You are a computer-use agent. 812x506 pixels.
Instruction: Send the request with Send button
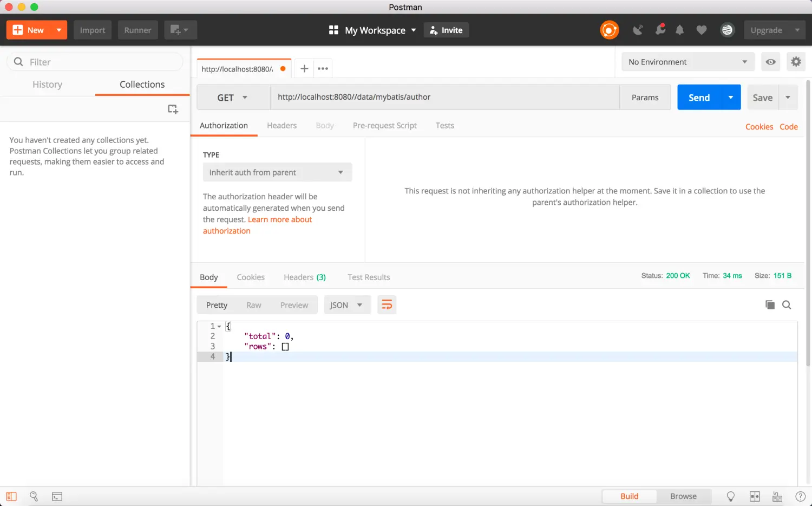(x=699, y=98)
